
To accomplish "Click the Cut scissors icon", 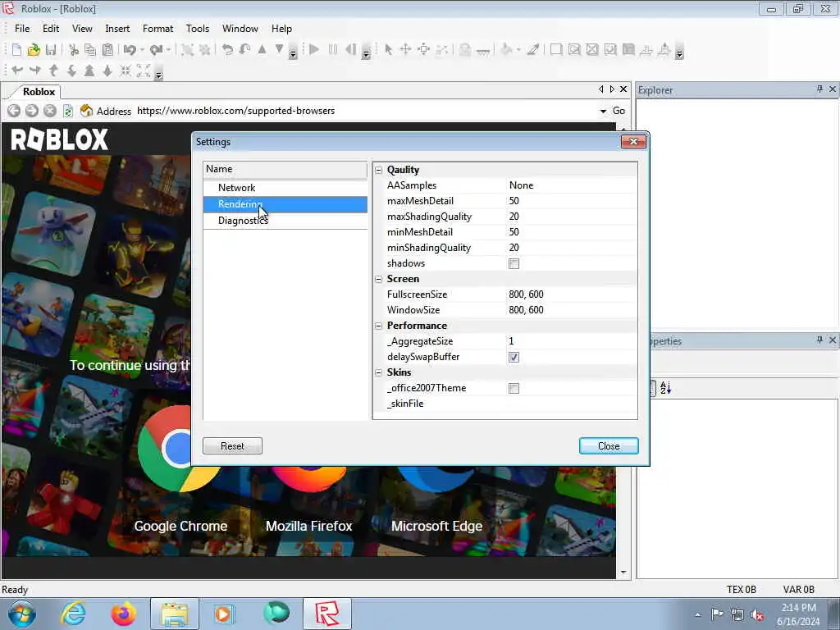I will [x=74, y=50].
